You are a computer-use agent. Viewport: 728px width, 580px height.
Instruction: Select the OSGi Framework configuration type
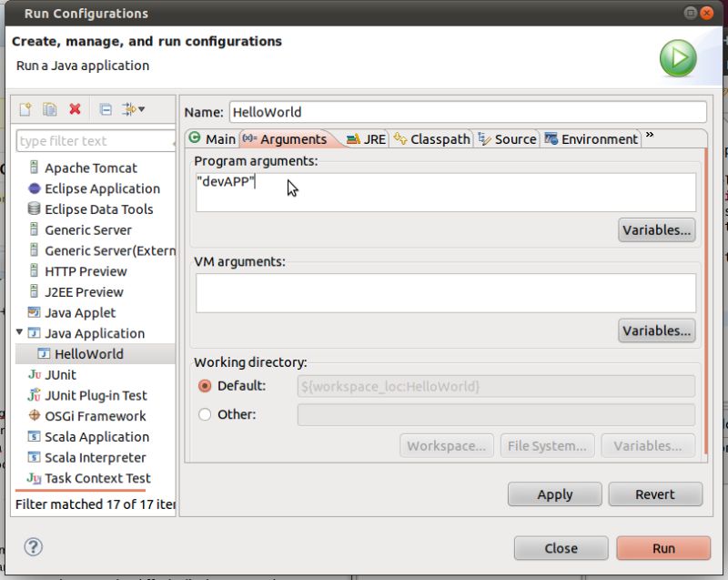point(86,416)
